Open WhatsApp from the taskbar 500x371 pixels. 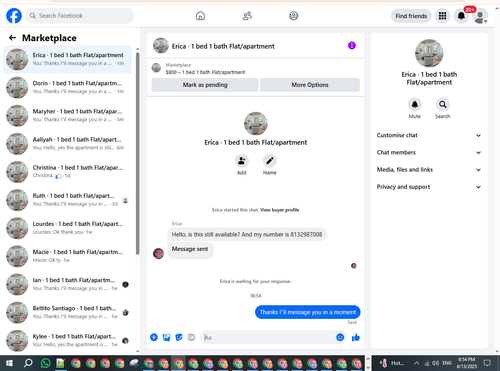coord(45,363)
